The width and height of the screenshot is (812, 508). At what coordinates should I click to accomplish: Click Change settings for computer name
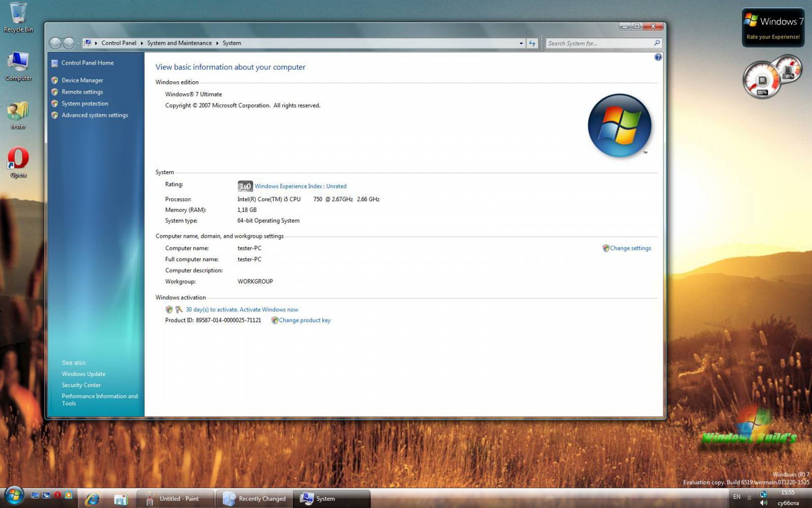630,248
